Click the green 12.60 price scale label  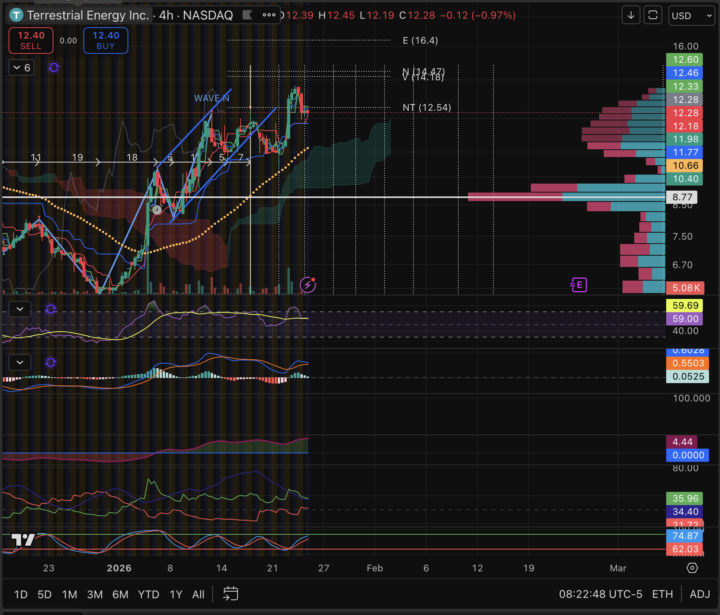685,60
